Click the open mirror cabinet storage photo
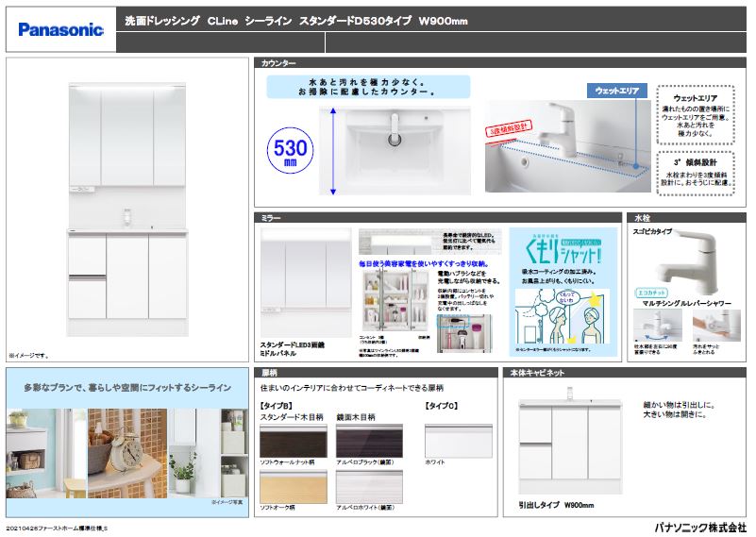The height and width of the screenshot is (537, 756). tap(395, 300)
